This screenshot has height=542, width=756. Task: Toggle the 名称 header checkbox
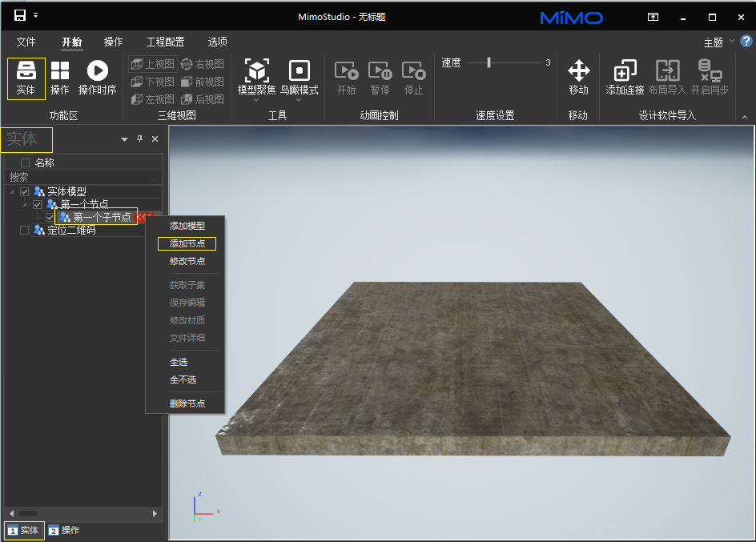25,163
